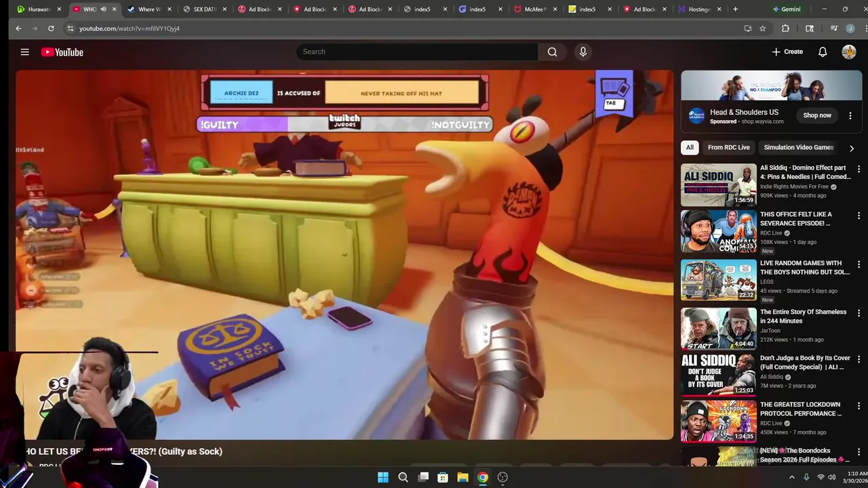
Task: Go back with the browser arrow
Action: [18, 28]
